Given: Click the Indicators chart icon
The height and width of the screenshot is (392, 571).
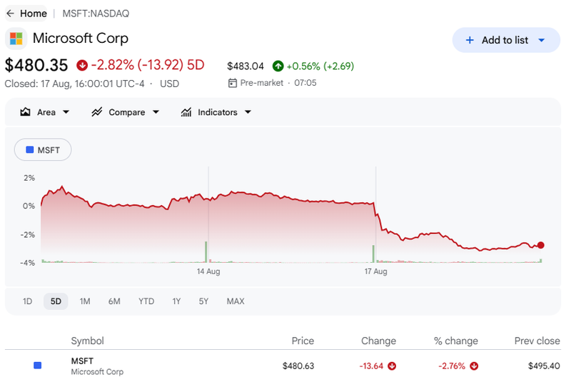Looking at the screenshot, I should [186, 112].
